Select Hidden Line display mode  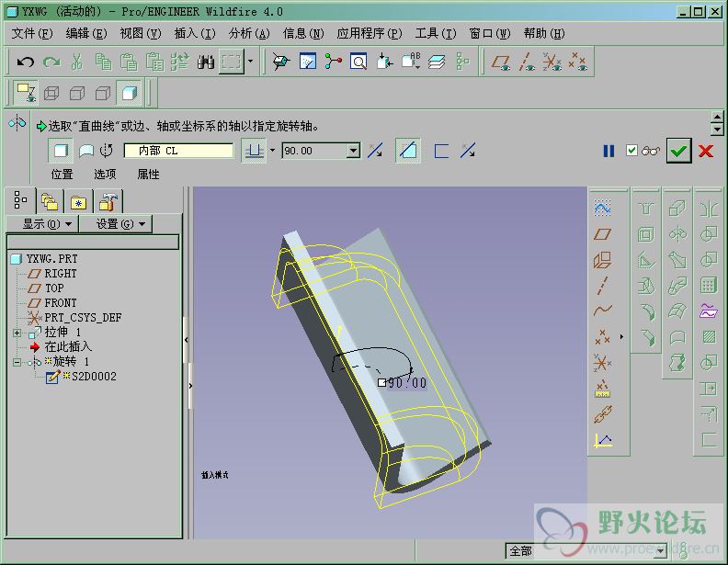point(77,93)
